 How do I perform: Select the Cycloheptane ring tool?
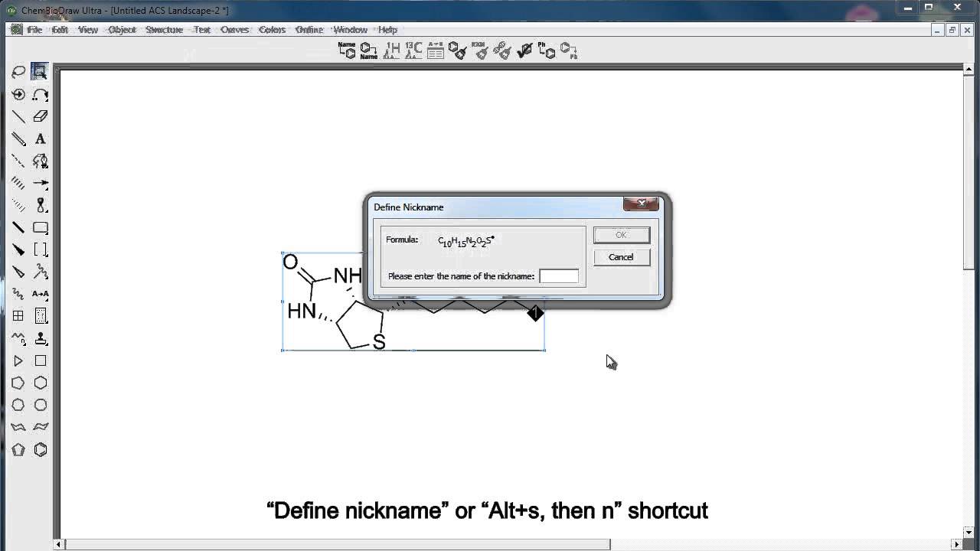point(18,405)
